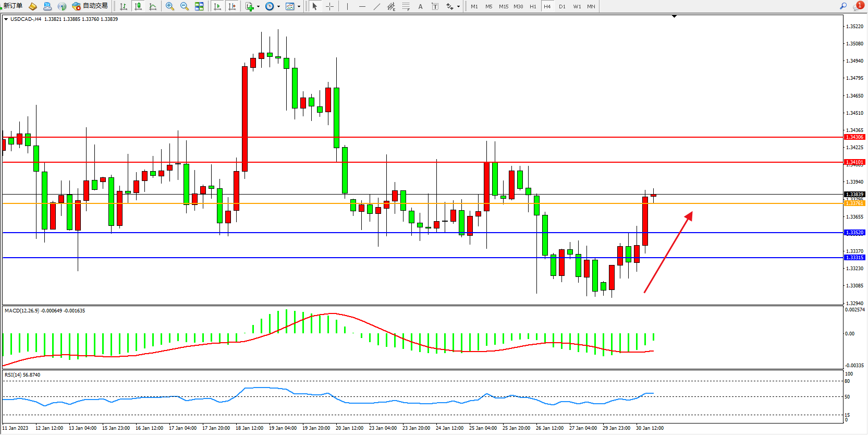Viewport: 868px width, 435px height.
Task: Select the Crosshair cursor tool
Action: pyautogui.click(x=329, y=6)
